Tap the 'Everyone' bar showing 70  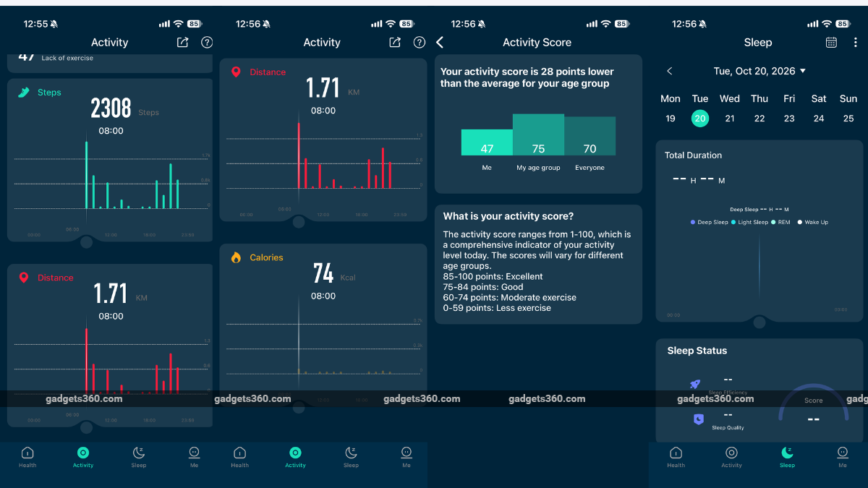pos(590,136)
